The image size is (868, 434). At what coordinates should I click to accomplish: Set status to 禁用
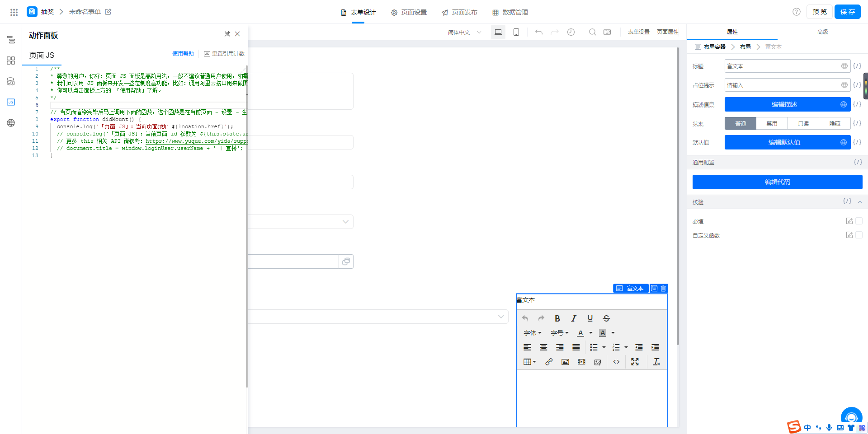(772, 123)
